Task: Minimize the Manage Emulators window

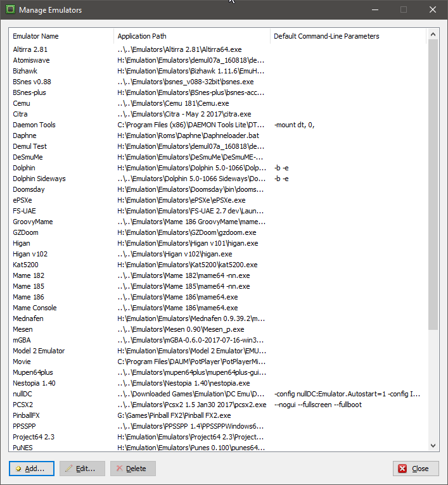Action: click(x=375, y=9)
